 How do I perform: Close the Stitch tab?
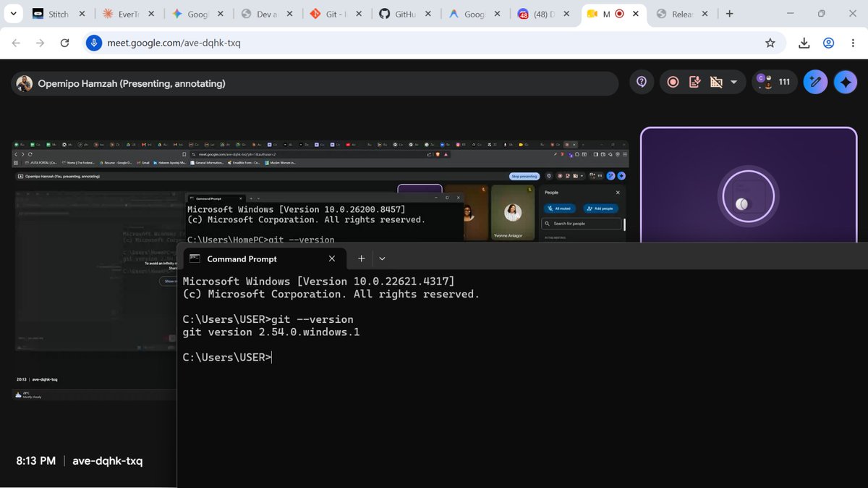click(x=81, y=14)
